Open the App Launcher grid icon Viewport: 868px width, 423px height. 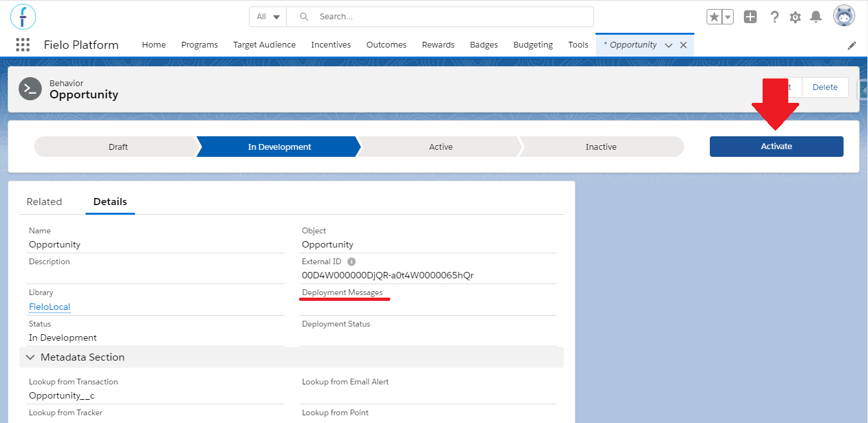click(23, 44)
